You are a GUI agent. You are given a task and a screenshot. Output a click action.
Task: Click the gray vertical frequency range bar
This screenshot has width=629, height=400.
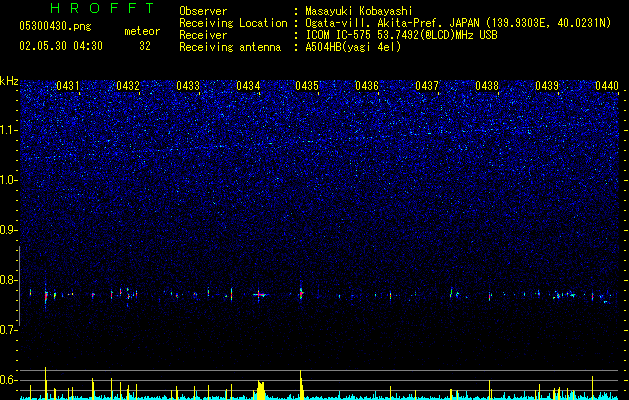(x=20, y=286)
